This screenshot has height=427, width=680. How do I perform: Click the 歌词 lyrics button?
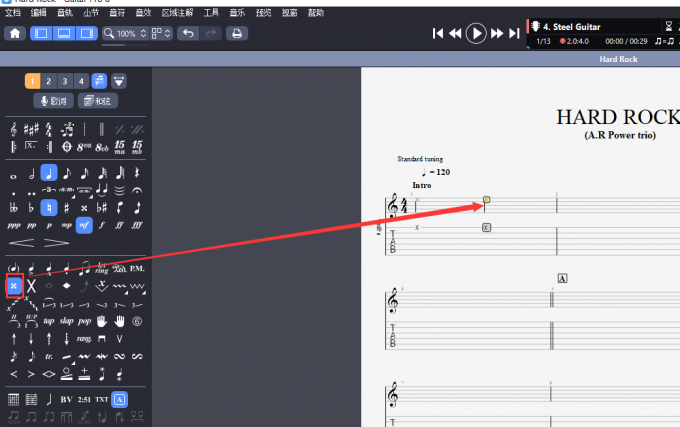point(53,101)
